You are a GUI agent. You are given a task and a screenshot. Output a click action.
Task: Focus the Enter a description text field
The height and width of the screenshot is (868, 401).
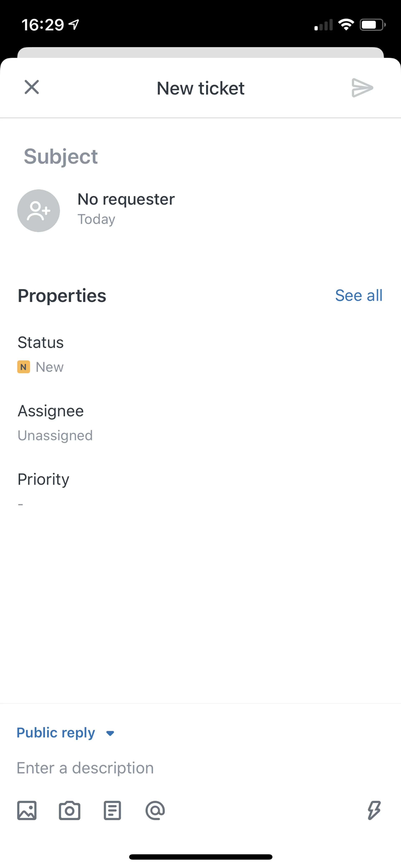point(200,768)
